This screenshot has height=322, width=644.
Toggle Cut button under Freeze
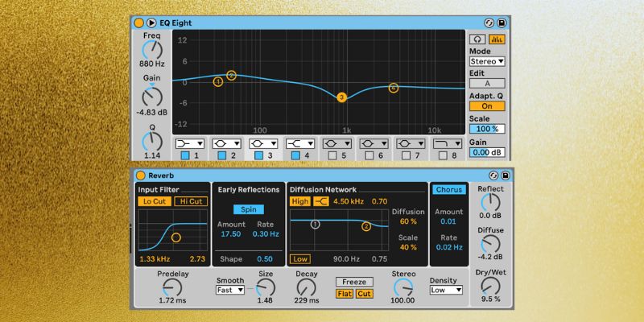(365, 294)
